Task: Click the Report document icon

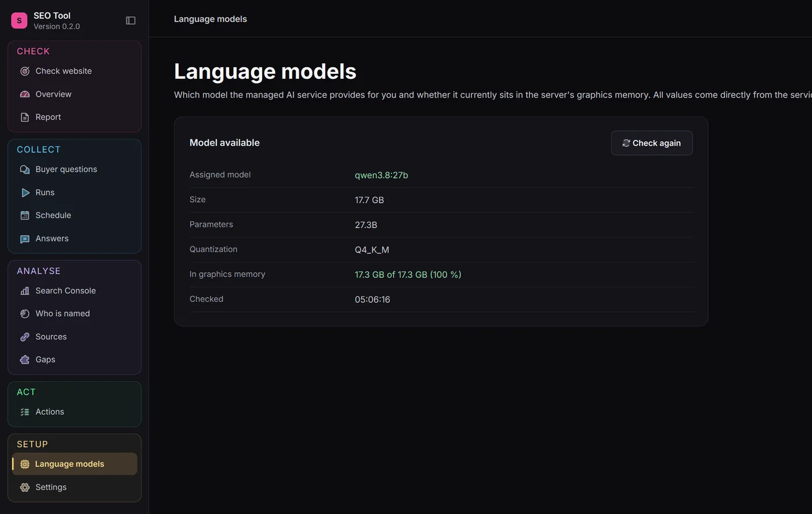Action: [x=25, y=117]
